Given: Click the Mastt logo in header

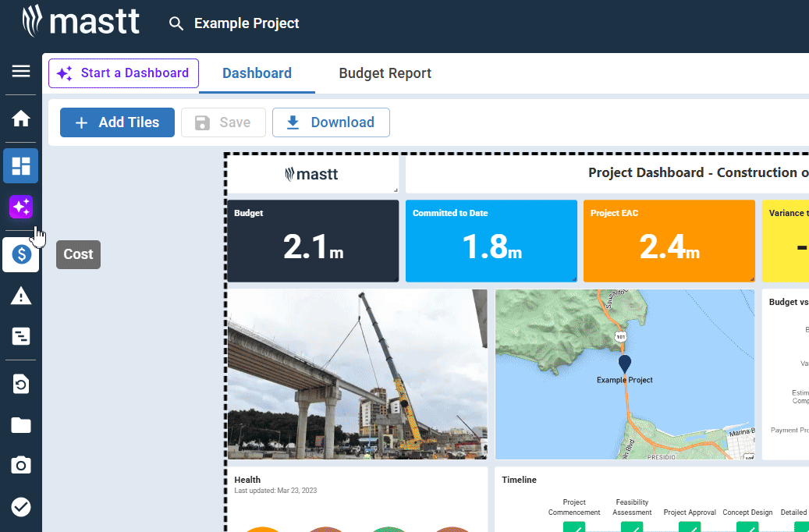Looking at the screenshot, I should pos(81,21).
